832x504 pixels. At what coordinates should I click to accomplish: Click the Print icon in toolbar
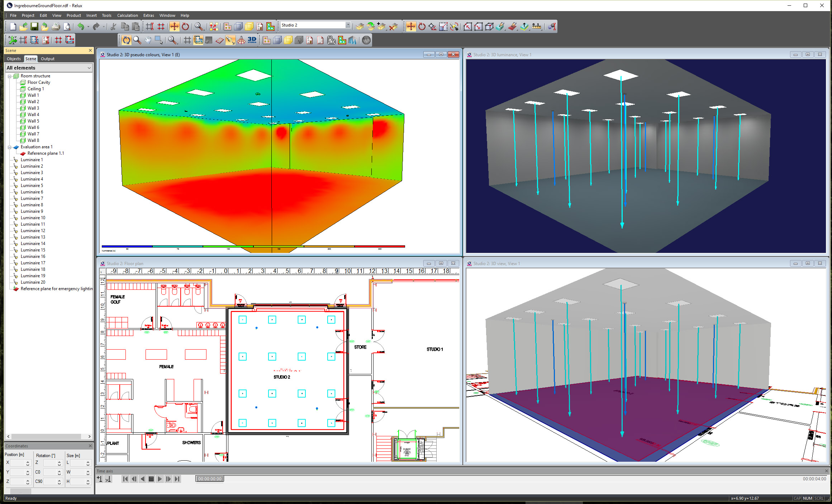pos(56,27)
